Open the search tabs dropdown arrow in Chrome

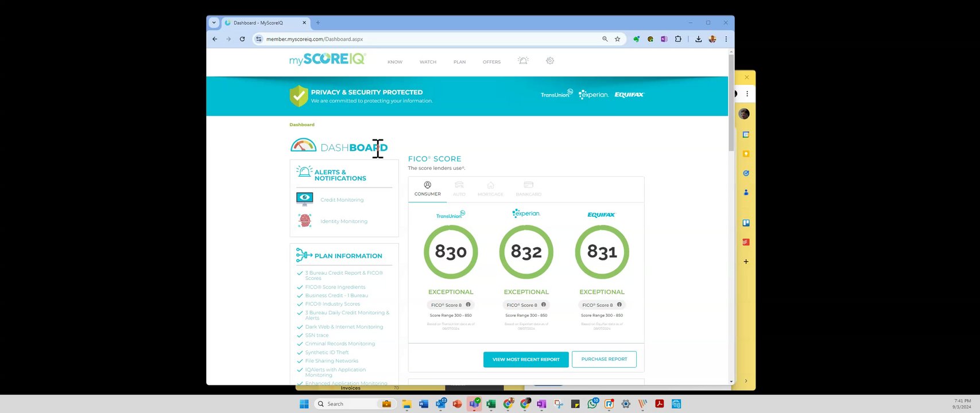point(214,23)
